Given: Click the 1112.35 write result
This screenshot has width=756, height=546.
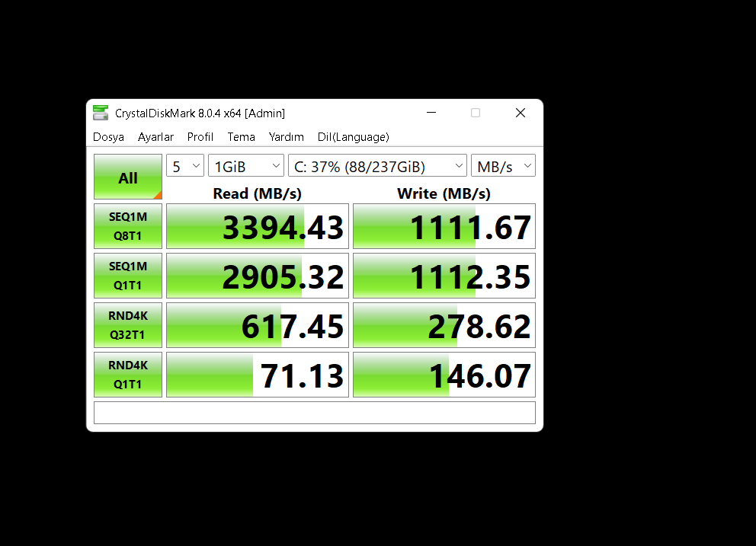Looking at the screenshot, I should [444, 276].
